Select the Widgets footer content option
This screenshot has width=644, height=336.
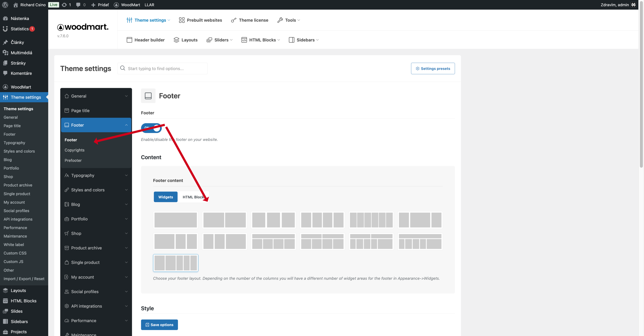166,197
